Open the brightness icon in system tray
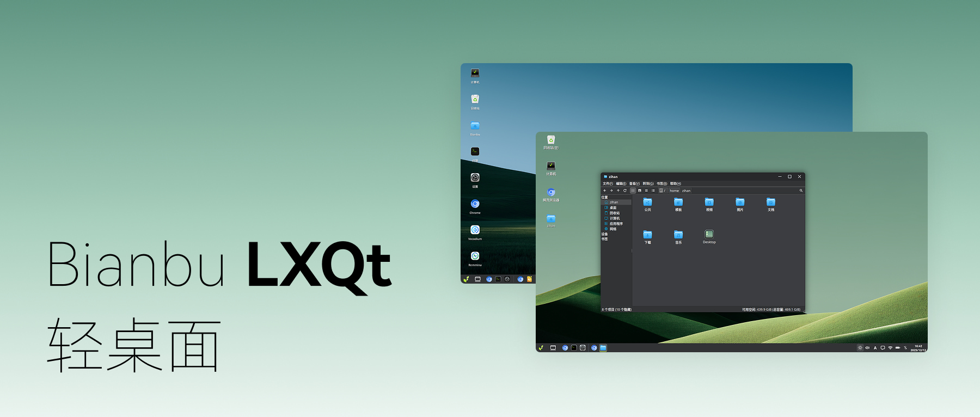Viewport: 980px width, 417px height. 860,348
